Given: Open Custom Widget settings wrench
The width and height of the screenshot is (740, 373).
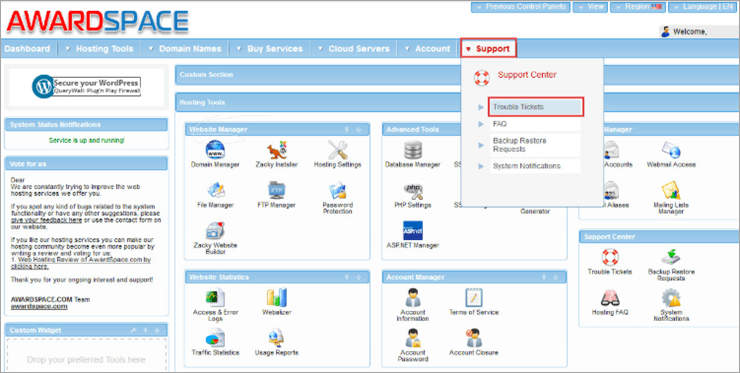Looking at the screenshot, I should [134, 331].
